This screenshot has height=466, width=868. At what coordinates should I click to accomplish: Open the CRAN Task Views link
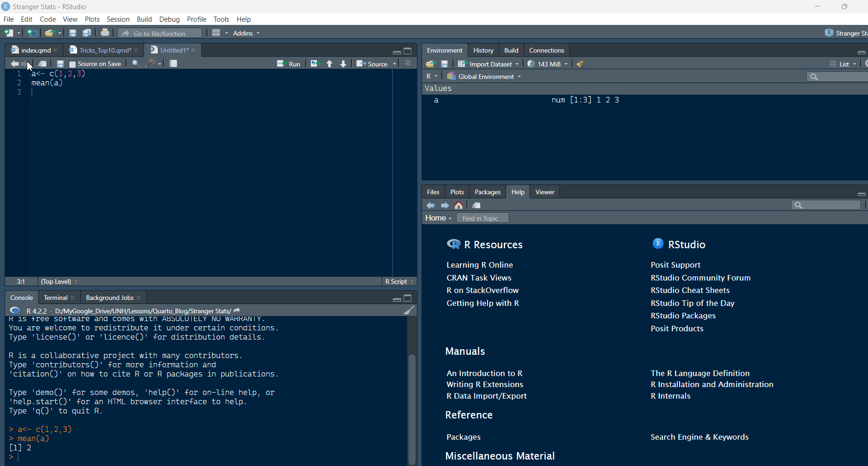tap(479, 278)
